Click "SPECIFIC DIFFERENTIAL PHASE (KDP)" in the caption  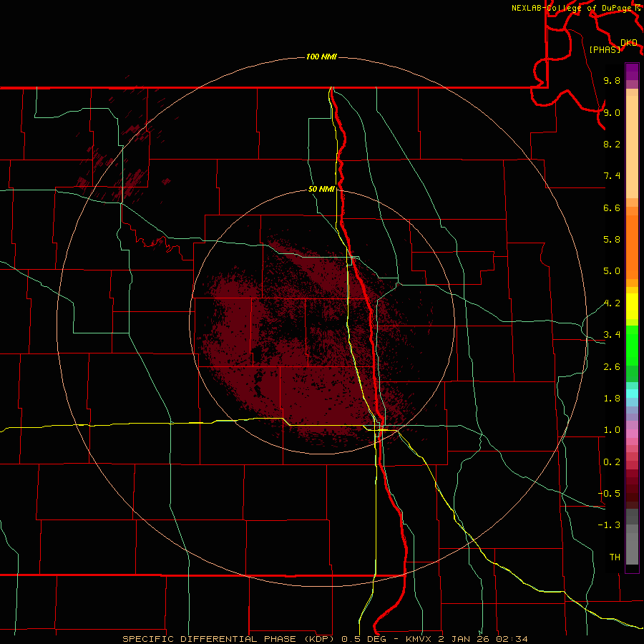click(x=230, y=639)
